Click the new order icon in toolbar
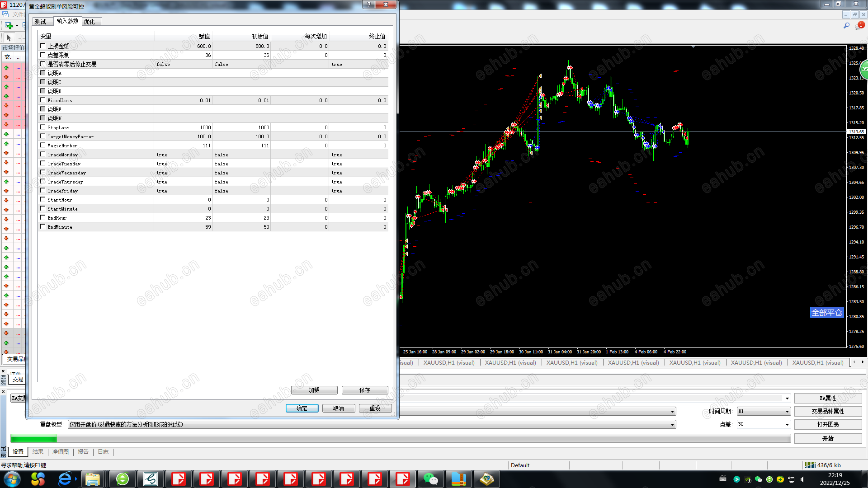Image resolution: width=868 pixels, height=488 pixels. (x=9, y=25)
